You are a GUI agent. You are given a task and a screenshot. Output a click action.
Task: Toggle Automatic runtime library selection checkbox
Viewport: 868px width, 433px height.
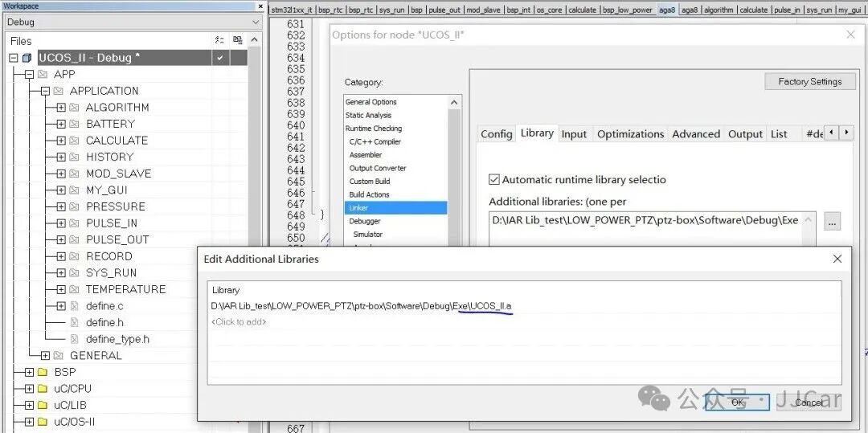[493, 180]
